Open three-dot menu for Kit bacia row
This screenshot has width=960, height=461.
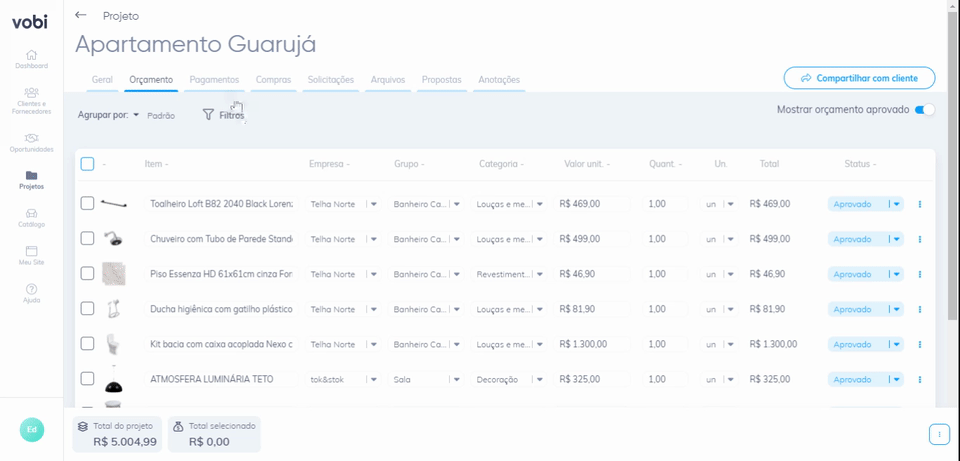(920, 344)
